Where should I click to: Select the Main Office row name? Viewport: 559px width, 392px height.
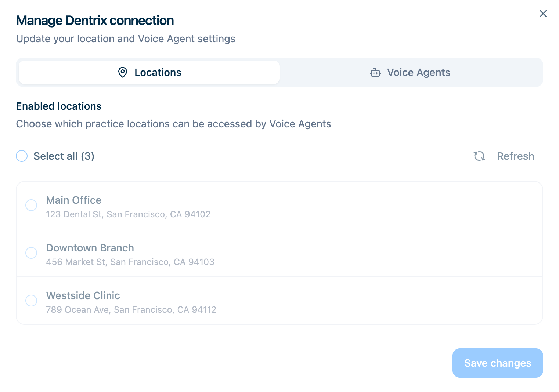74,200
